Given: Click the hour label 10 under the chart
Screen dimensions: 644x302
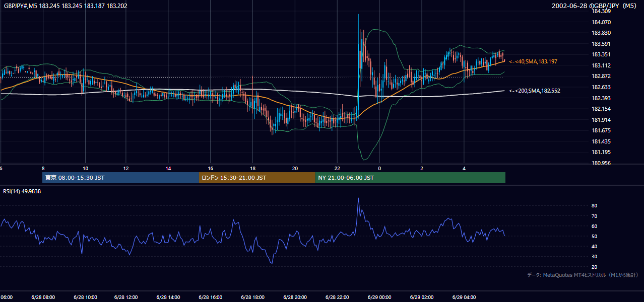Looking at the screenshot, I should click(x=85, y=169).
